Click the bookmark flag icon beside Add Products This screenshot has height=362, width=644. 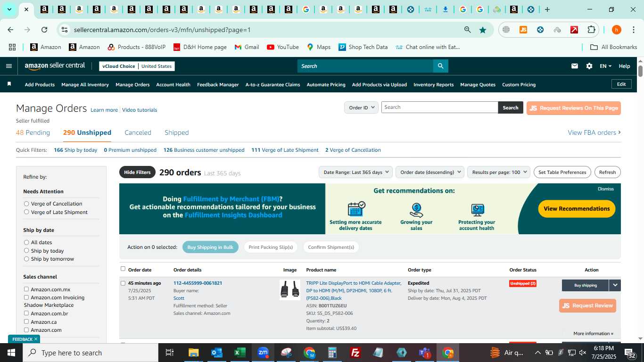pyautogui.click(x=9, y=84)
